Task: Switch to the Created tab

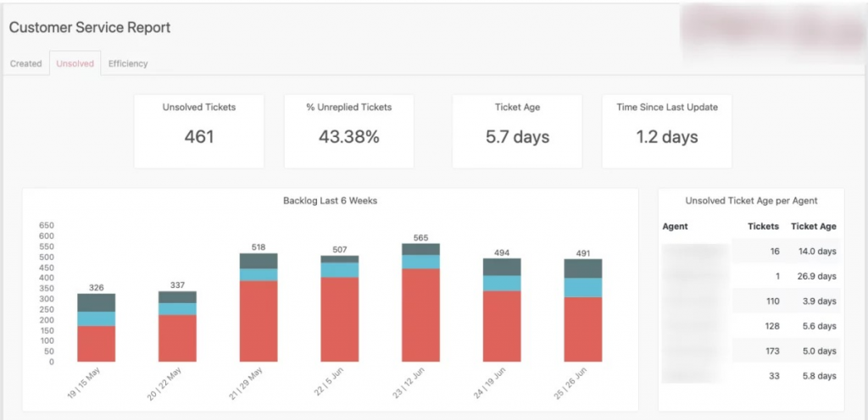Action: [x=25, y=64]
